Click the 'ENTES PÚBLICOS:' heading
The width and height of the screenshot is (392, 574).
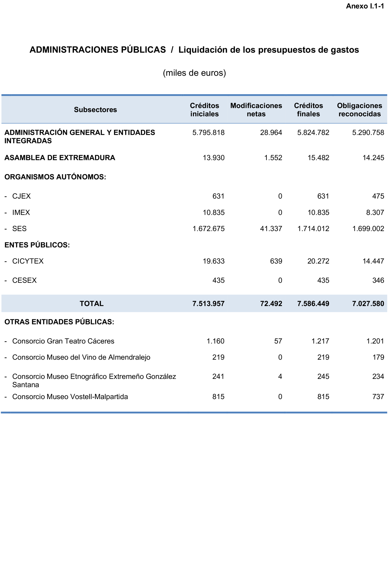tap(37, 245)
